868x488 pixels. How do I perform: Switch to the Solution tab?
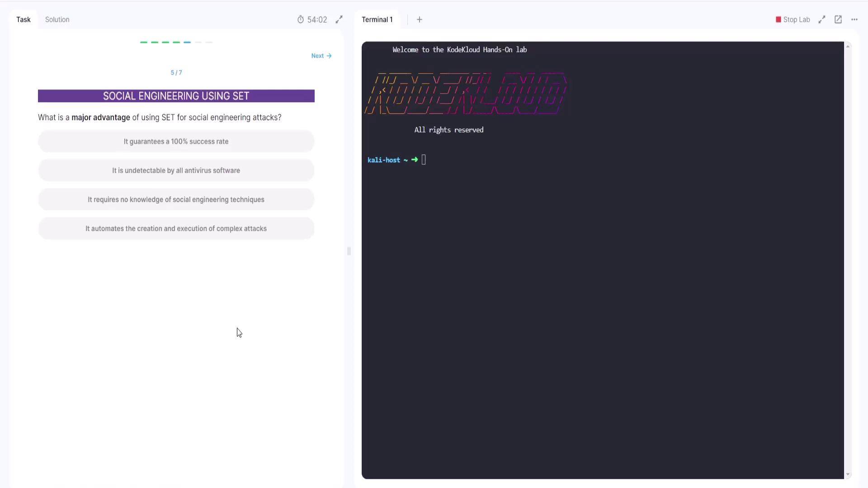point(57,19)
